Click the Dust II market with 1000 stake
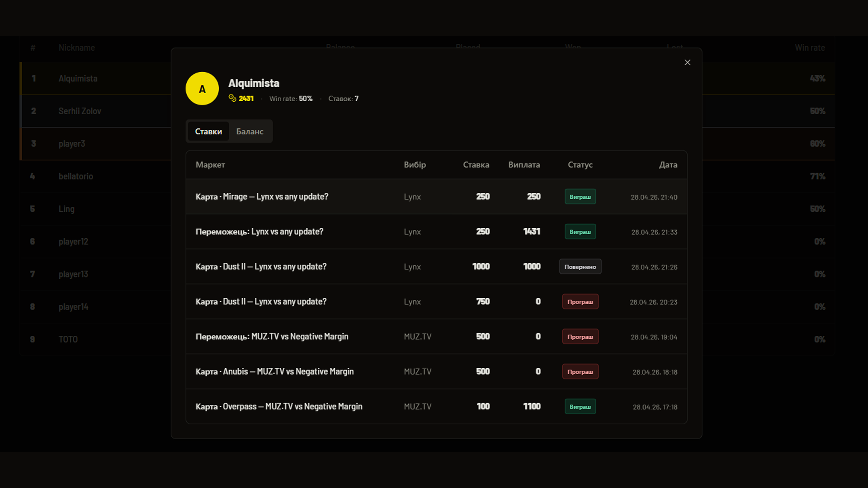Image resolution: width=868 pixels, height=488 pixels. pos(436,267)
